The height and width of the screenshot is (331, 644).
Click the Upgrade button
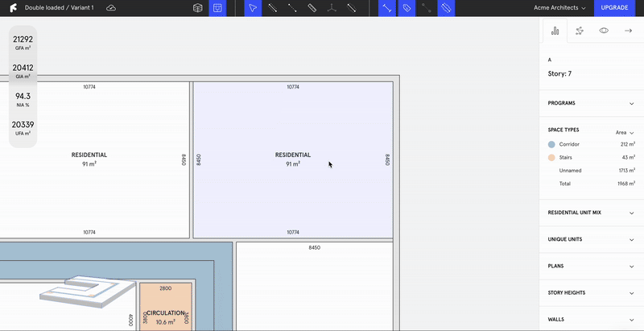614,8
